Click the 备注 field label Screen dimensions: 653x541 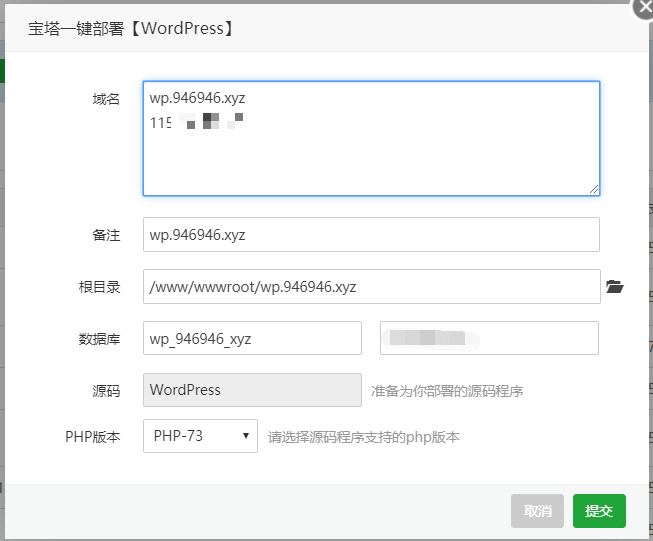tap(106, 235)
